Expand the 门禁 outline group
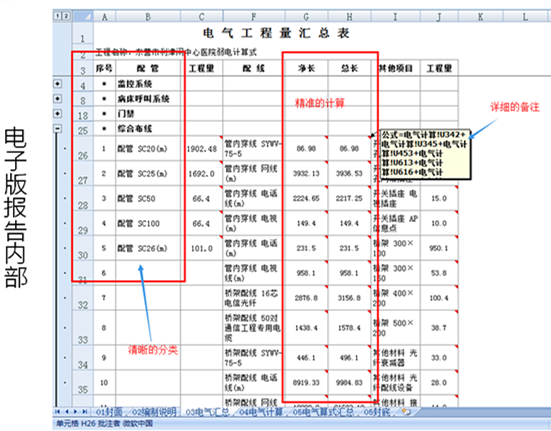 [x=57, y=114]
